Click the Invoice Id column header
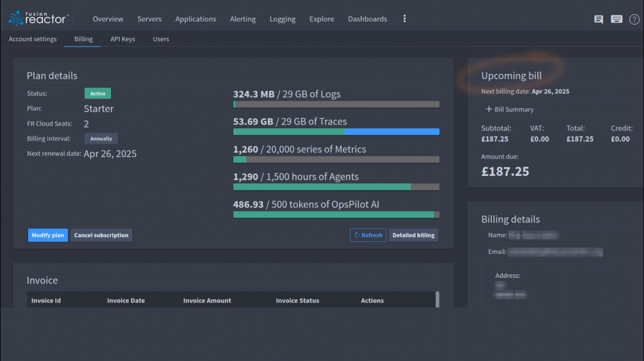Image resolution: width=644 pixels, height=361 pixels. 46,301
